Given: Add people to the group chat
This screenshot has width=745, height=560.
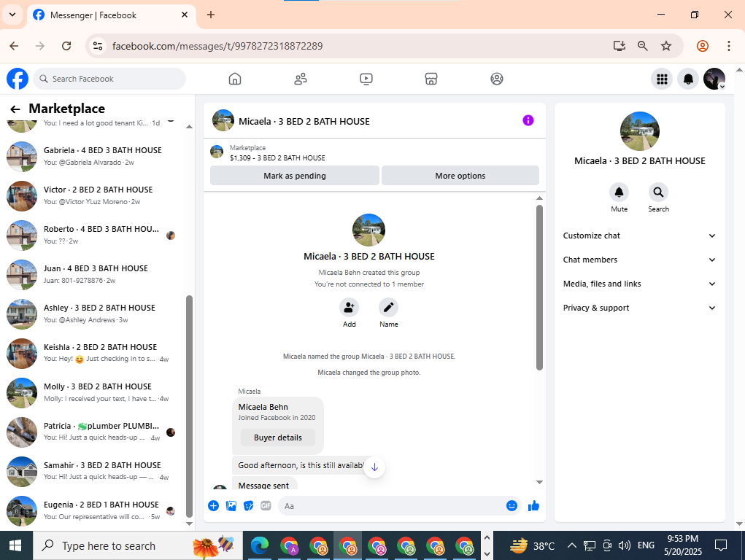Looking at the screenshot, I should click(x=349, y=308).
